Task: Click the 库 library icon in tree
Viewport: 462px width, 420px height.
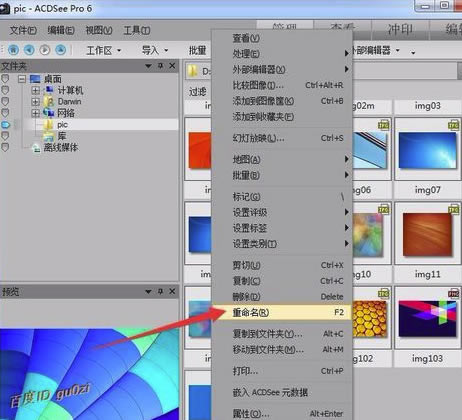Action: coord(49,136)
